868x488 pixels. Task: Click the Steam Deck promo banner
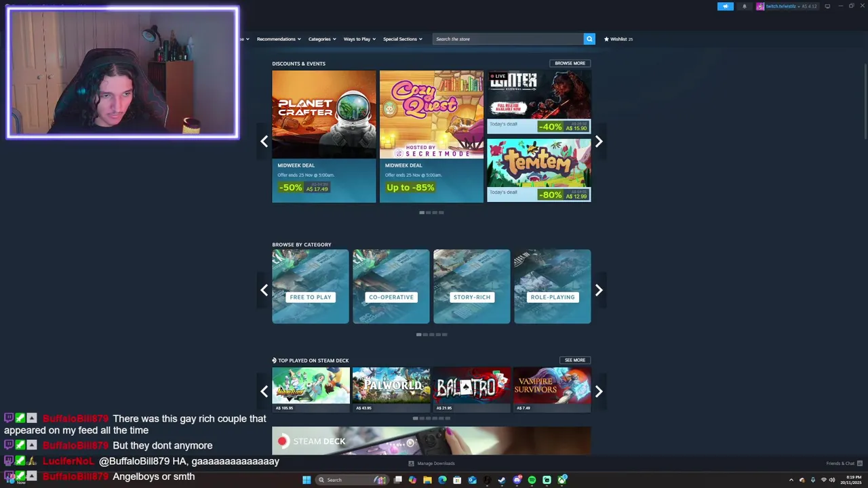[x=431, y=441]
